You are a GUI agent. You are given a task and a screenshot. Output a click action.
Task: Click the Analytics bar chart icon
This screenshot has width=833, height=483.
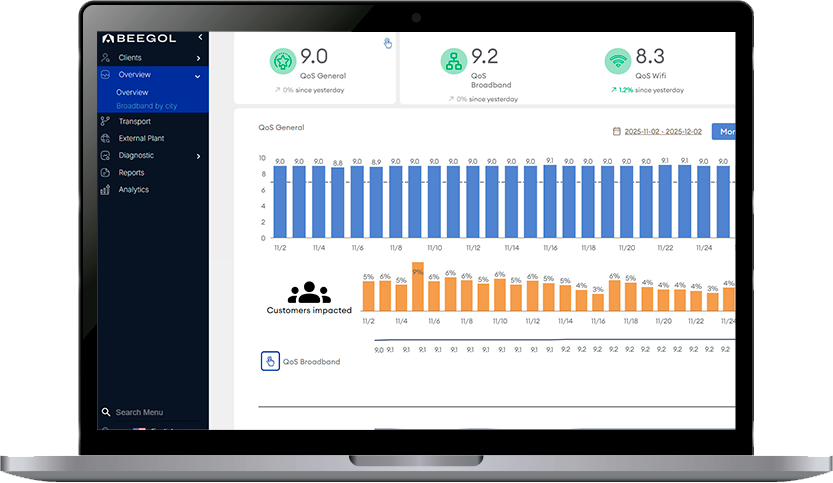105,190
